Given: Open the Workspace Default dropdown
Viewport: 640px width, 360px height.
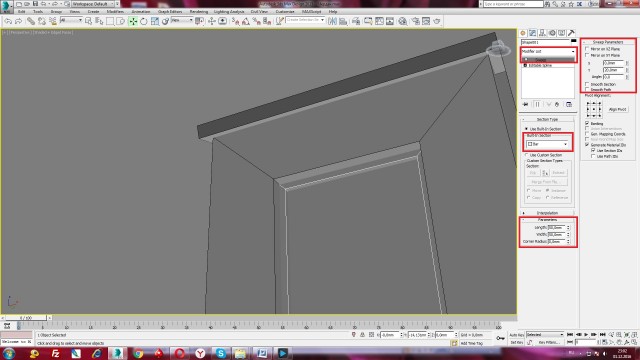Looking at the screenshot, I should point(93,4).
